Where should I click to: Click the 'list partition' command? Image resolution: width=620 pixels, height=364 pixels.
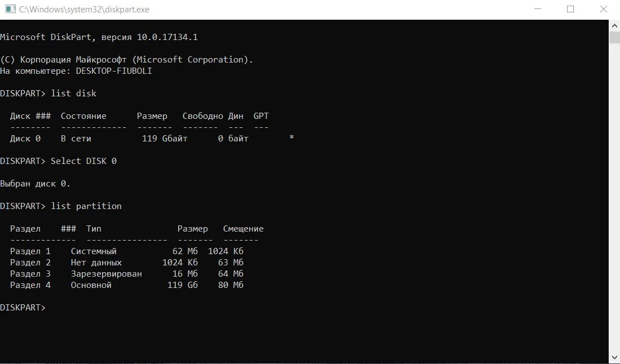coord(86,206)
